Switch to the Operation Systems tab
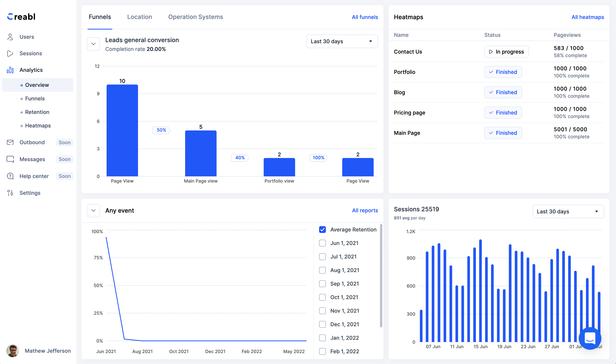The image size is (616, 364). tap(195, 17)
